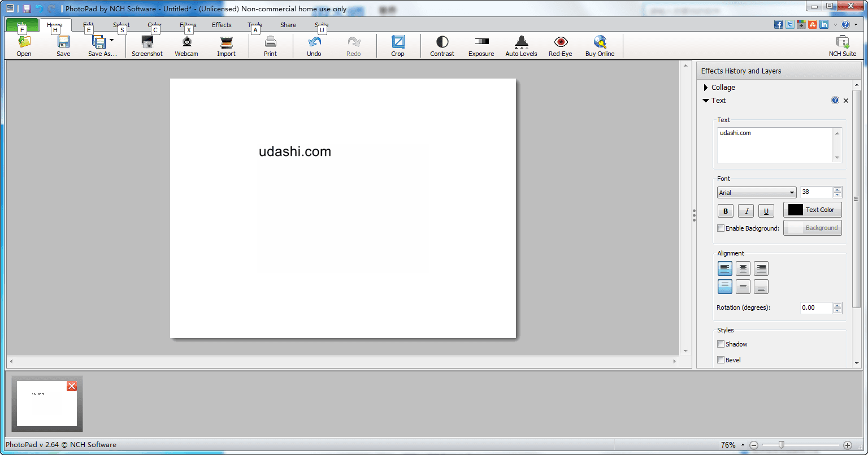The image size is (868, 455).
Task: Switch to the Edit tab
Action: tap(89, 25)
